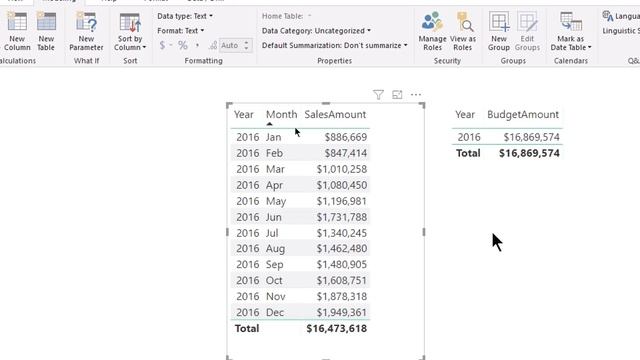This screenshot has width=640, height=360.
Task: Click the bold budget Total '$16,869,574'
Action: pos(529,153)
